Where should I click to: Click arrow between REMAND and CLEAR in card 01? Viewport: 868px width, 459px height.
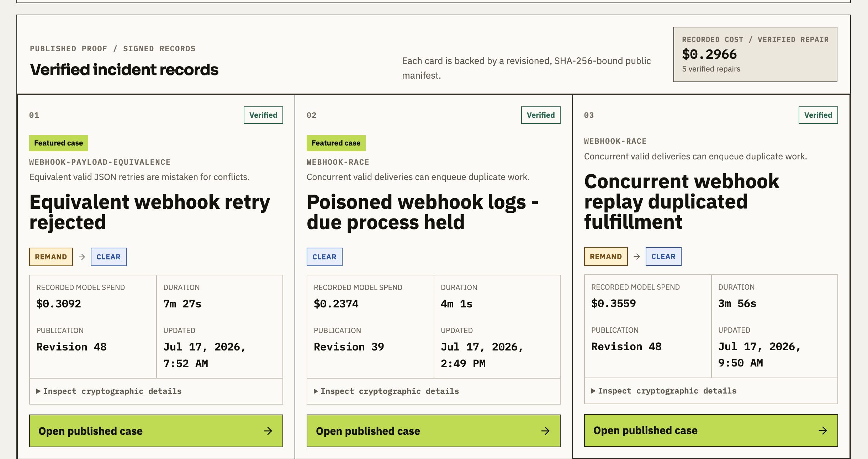[82, 257]
